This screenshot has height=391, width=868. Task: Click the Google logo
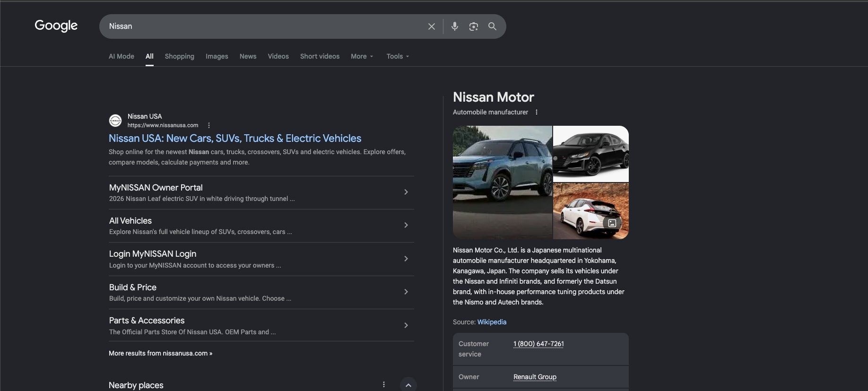click(x=56, y=26)
